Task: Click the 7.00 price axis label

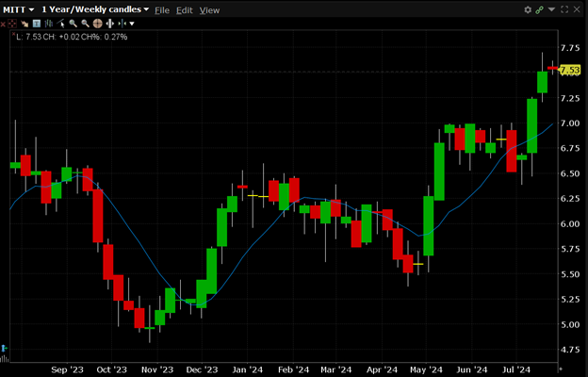Action: coord(569,123)
